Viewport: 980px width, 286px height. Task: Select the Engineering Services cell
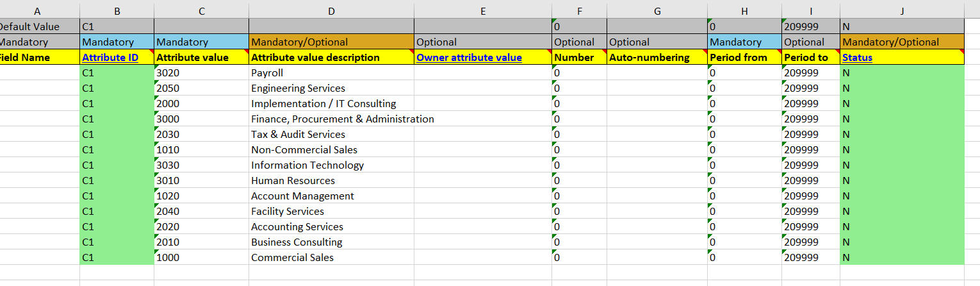click(331, 88)
